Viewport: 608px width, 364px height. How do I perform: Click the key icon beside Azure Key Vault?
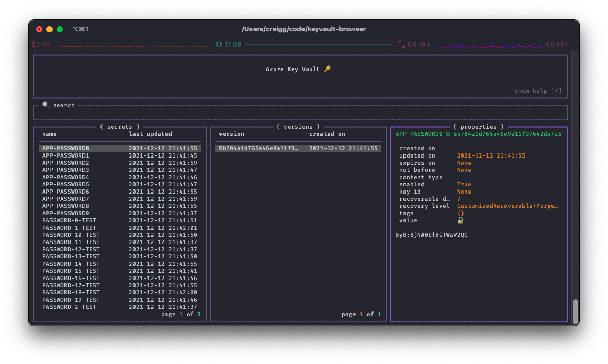point(327,68)
